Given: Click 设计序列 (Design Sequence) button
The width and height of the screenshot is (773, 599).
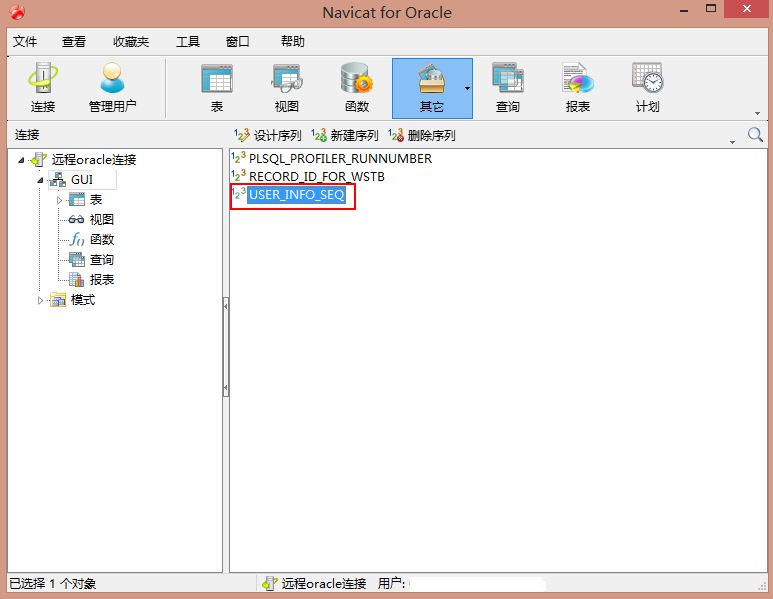Looking at the screenshot, I should [x=268, y=135].
